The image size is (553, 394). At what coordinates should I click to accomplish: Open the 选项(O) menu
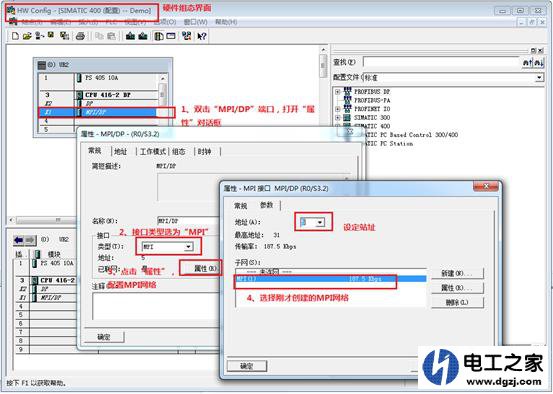tap(165, 22)
